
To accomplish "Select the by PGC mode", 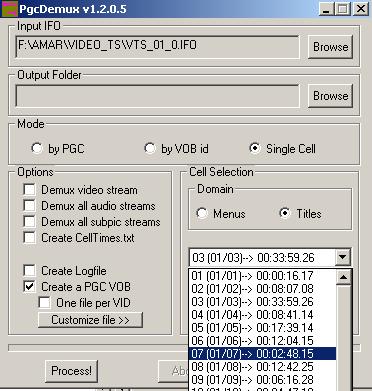I will [x=37, y=148].
